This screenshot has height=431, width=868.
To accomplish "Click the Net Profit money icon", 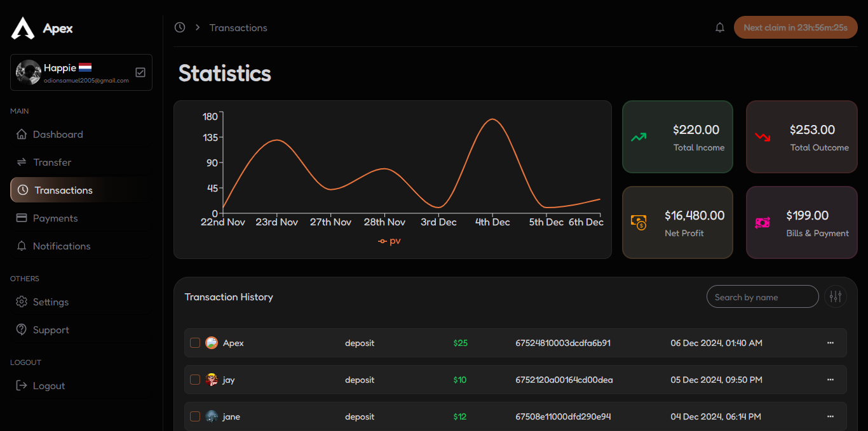I will (x=639, y=222).
